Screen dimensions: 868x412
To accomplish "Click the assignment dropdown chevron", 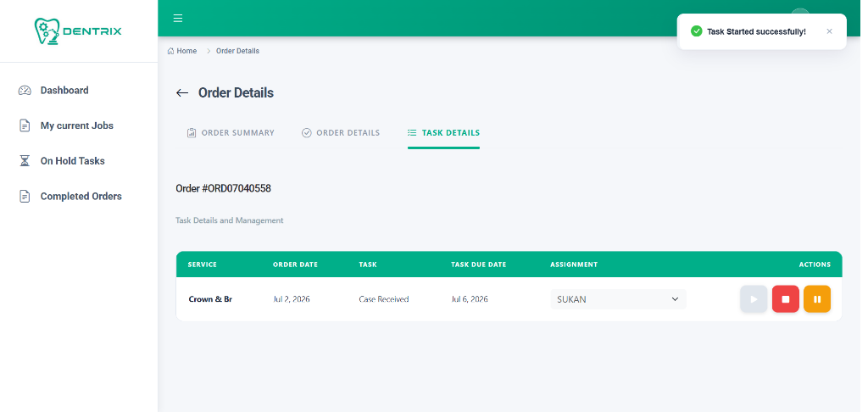I will 675,299.
